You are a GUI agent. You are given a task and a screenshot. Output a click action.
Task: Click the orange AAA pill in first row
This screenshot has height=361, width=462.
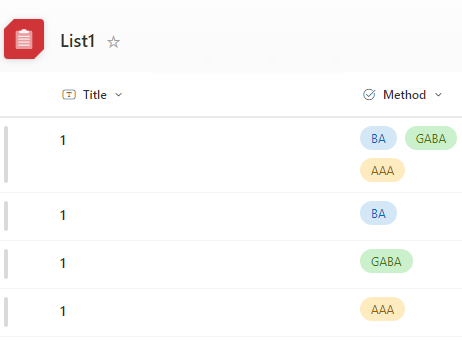(x=382, y=170)
